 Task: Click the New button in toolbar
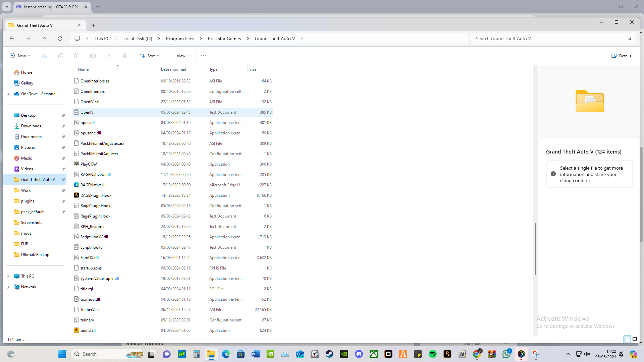tap(20, 56)
